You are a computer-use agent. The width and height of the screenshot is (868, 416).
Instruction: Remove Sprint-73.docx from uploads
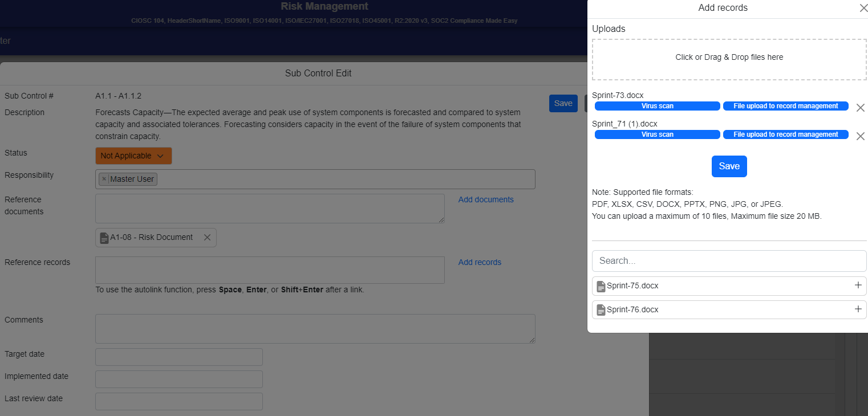pos(861,108)
